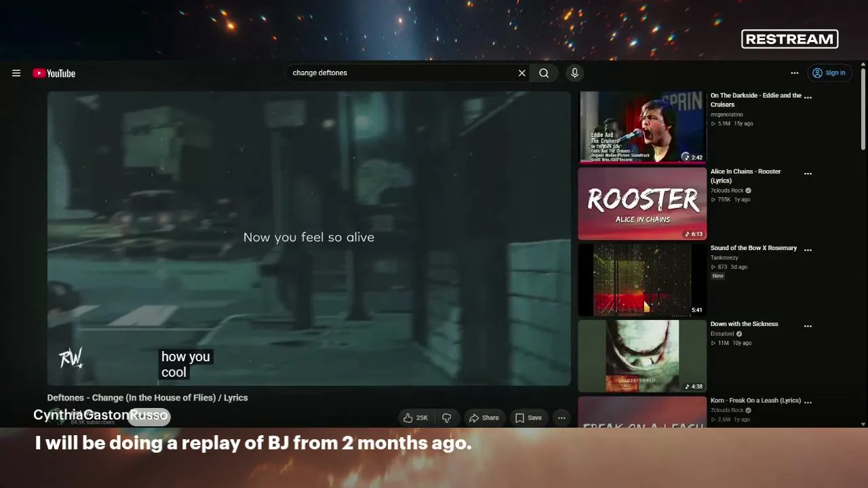
Task: Open 'Korn - Freak On a Leash (Lyrics)' title
Action: click(755, 401)
